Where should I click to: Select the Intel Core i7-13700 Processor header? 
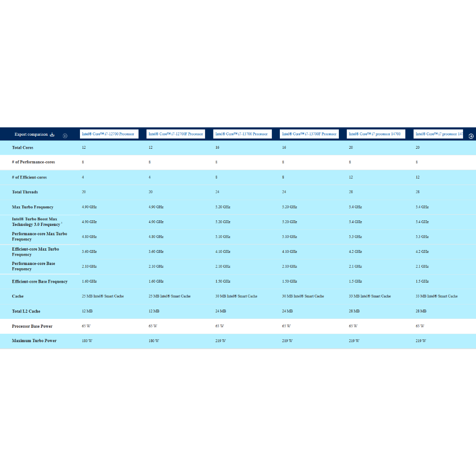click(x=241, y=134)
